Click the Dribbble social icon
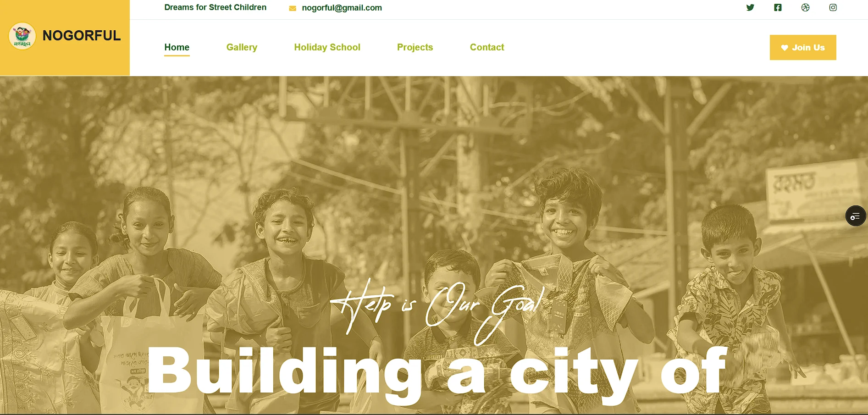 pos(805,7)
